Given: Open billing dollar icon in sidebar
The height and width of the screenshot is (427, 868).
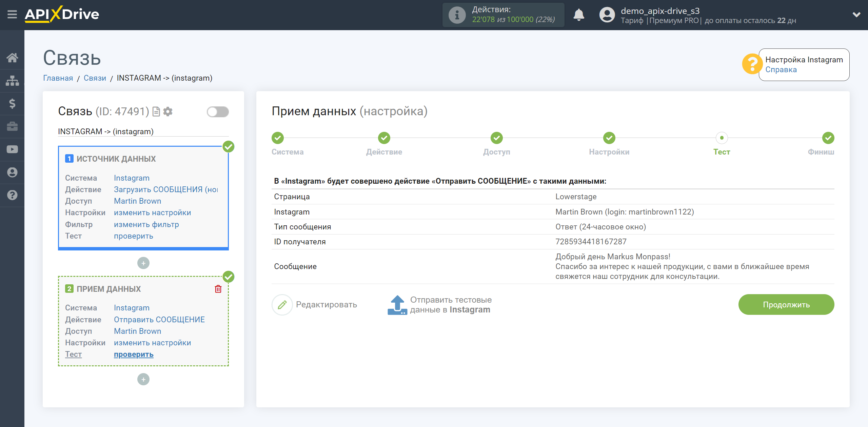Looking at the screenshot, I should click(12, 103).
